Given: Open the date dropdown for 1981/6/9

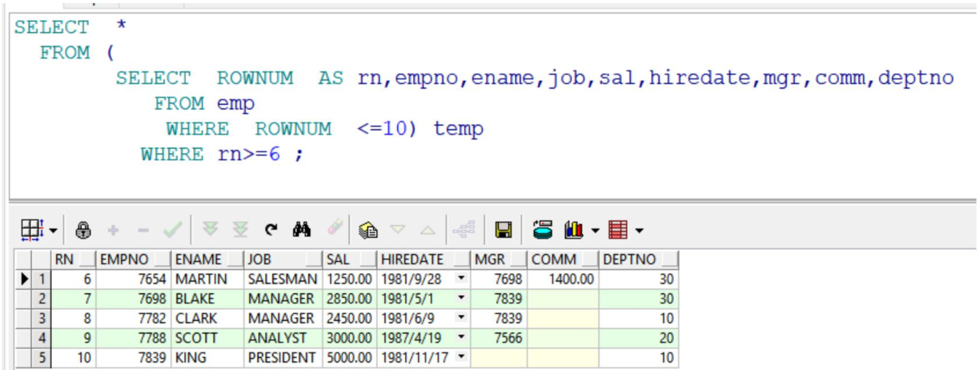Looking at the screenshot, I should click(461, 319).
